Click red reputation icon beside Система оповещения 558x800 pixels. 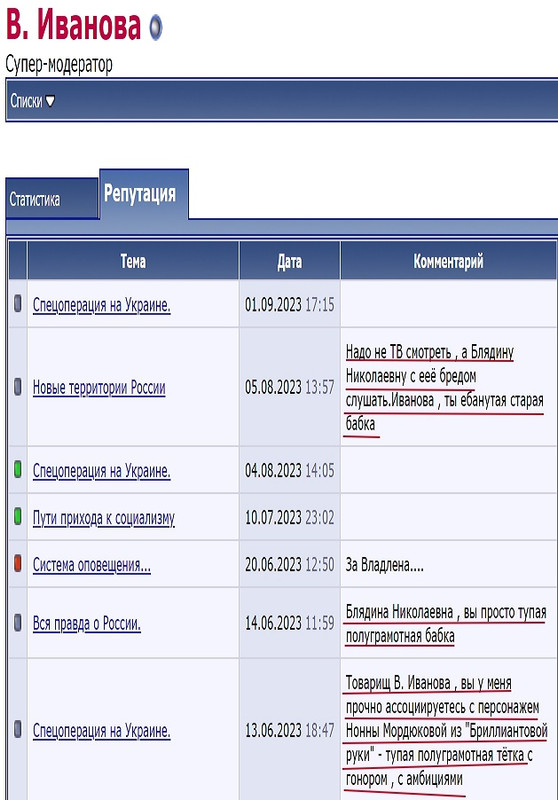(x=18, y=563)
